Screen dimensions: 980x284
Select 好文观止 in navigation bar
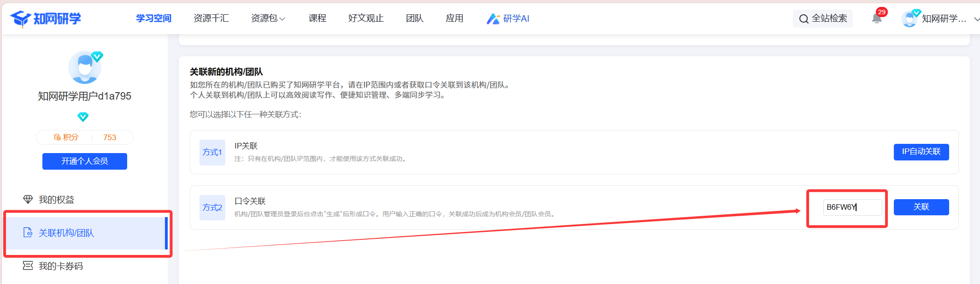click(366, 18)
